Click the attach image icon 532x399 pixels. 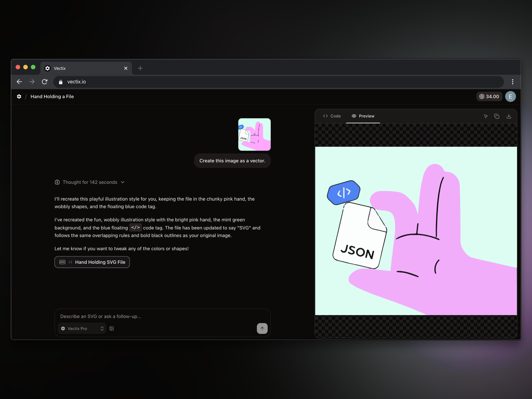(112, 328)
